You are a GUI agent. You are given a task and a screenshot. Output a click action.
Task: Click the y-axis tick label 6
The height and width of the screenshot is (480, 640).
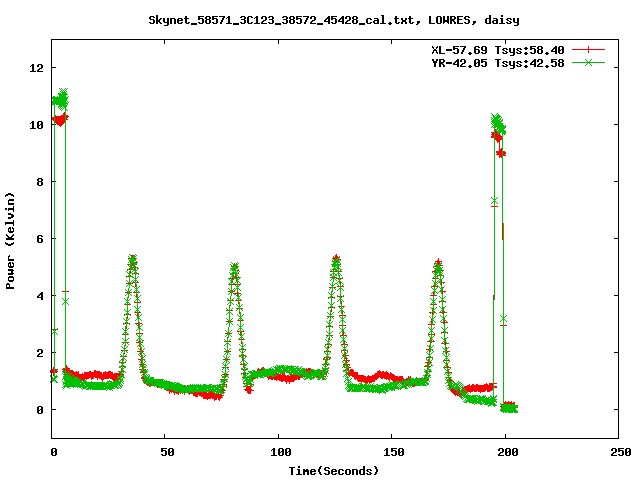[40, 239]
